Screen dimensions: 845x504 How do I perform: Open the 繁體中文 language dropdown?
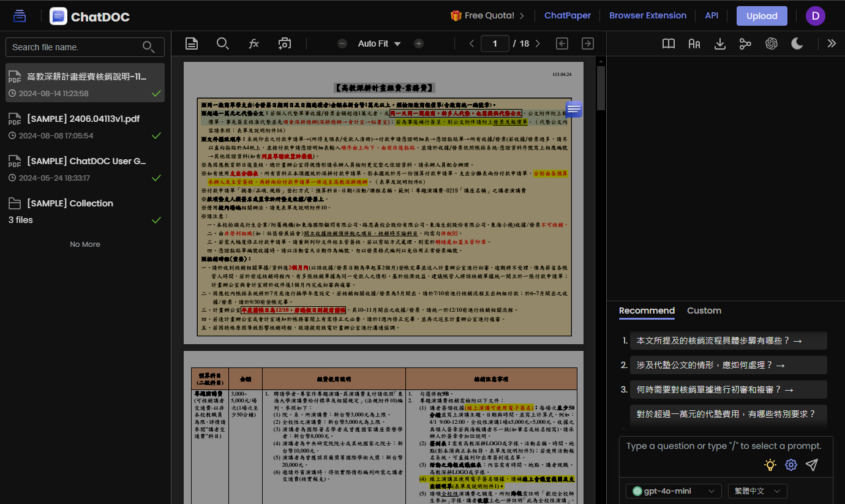757,491
